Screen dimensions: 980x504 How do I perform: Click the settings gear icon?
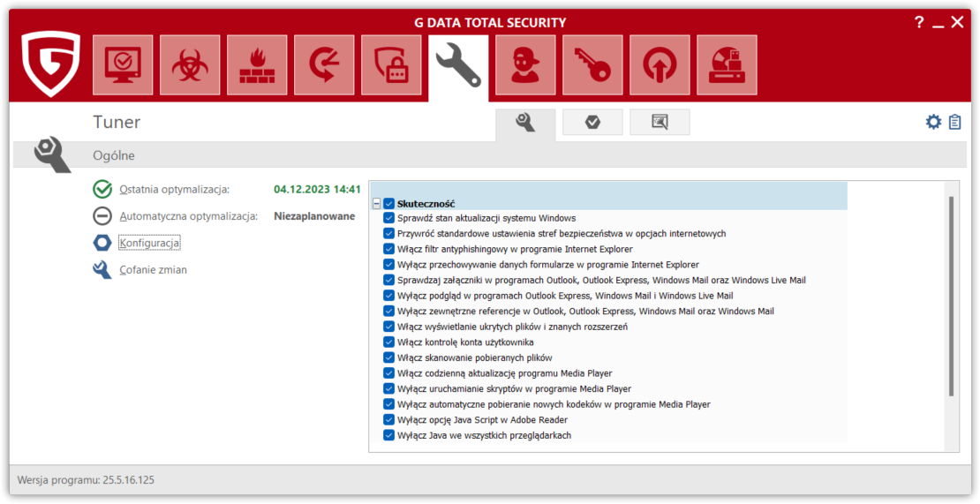(933, 122)
